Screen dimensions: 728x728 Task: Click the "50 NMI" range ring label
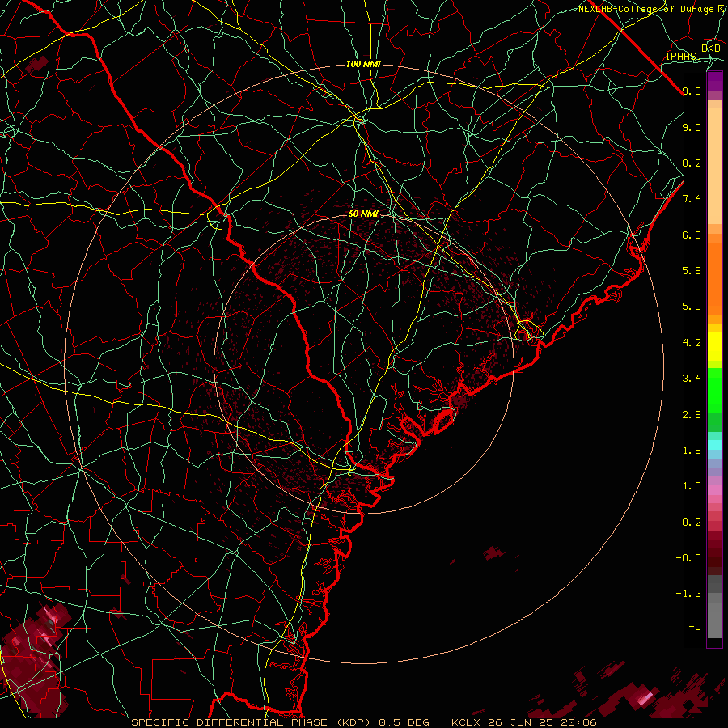point(363,214)
